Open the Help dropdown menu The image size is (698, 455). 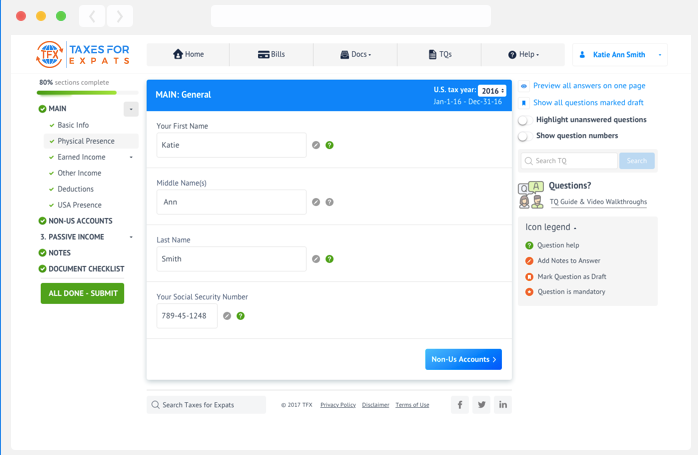(x=524, y=54)
